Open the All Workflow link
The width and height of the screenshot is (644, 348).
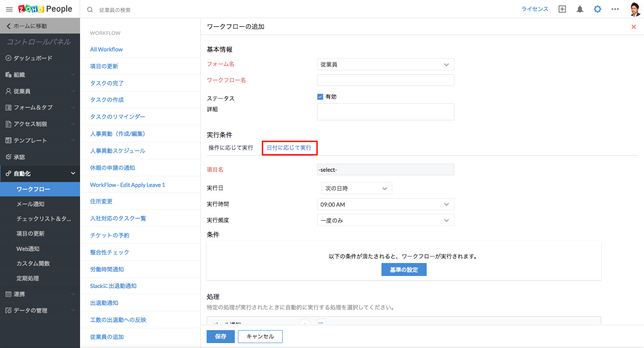(x=106, y=49)
